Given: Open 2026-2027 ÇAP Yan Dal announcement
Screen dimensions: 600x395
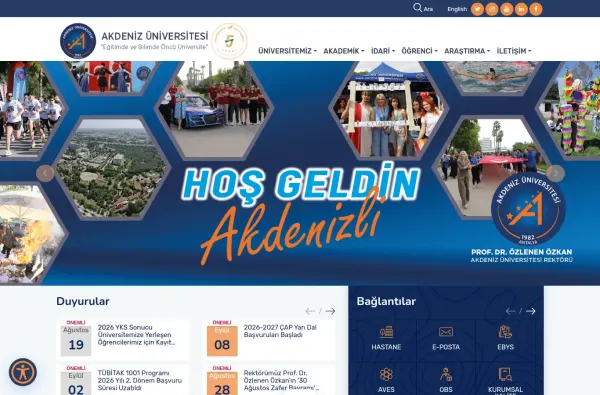Looking at the screenshot, I should tap(280, 331).
